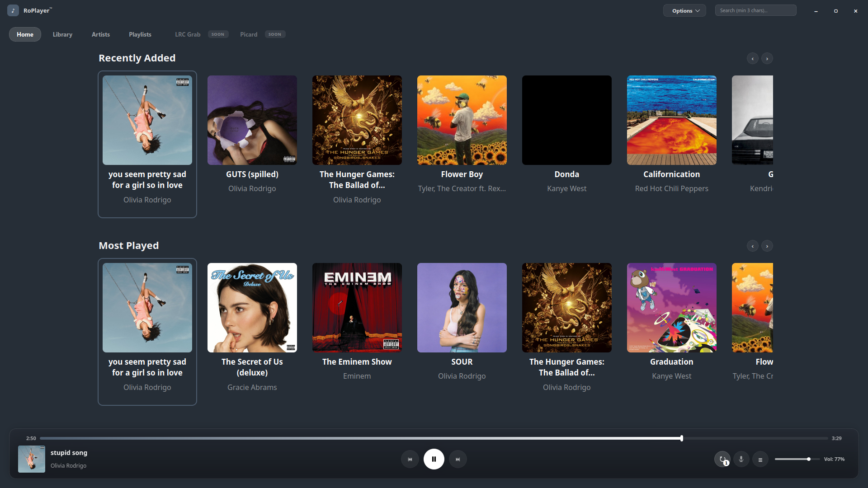Pause playback with the center button
Viewport: 868px width, 488px height.
coord(434,459)
